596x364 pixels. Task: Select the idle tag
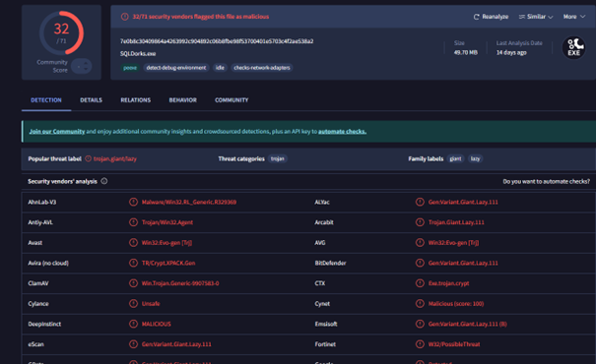point(220,68)
